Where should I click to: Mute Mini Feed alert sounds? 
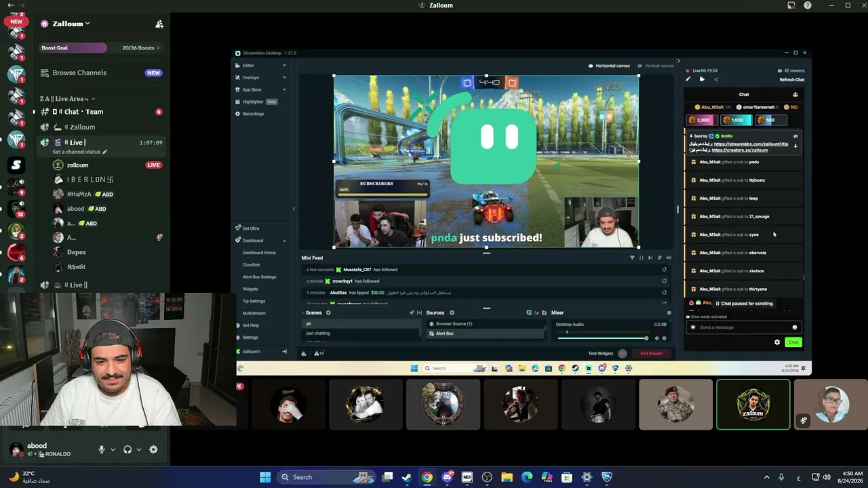click(x=669, y=258)
